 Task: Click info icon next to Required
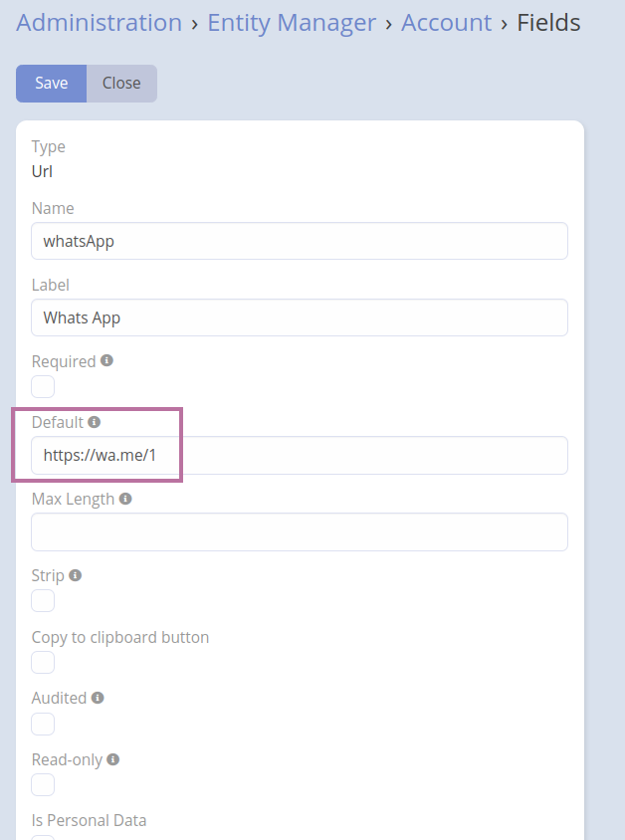pyautogui.click(x=106, y=360)
